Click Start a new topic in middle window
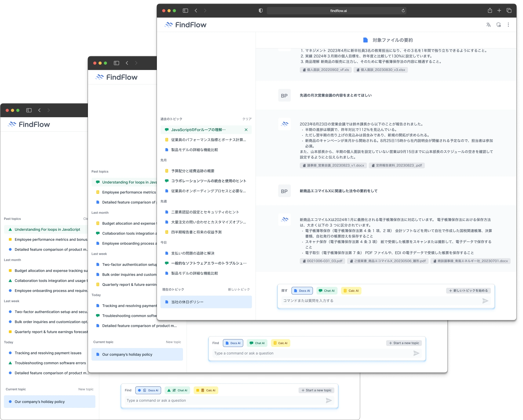This screenshot has height=420, width=523. pos(404,343)
